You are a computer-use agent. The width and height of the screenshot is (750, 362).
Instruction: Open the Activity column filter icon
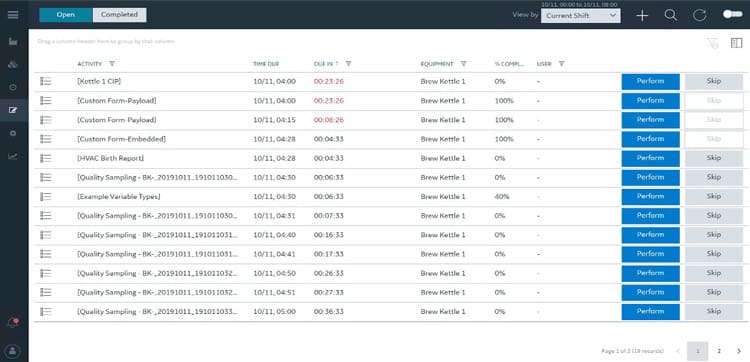(112, 64)
